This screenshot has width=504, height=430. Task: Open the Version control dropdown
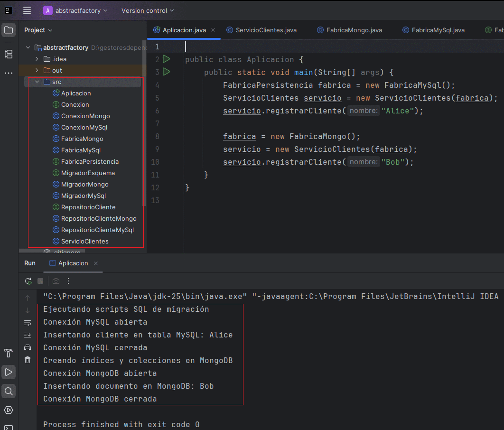pos(147,10)
